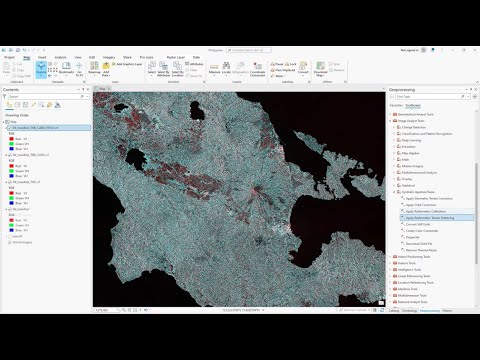Select List By Perspective Imagery icon
The image size is (480, 360).
(x=57, y=105)
